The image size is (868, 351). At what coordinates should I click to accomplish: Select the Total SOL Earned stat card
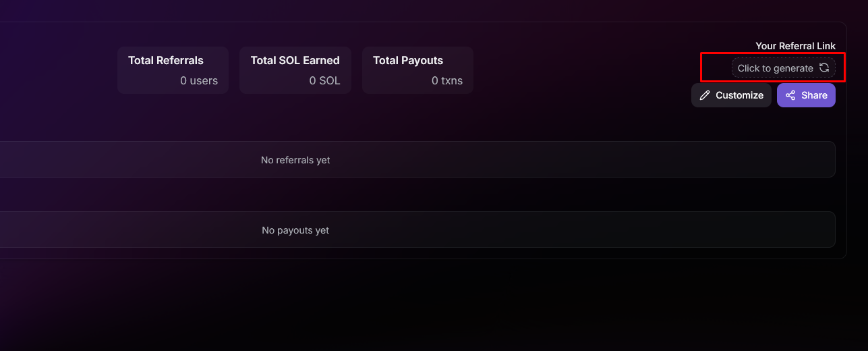(x=295, y=70)
